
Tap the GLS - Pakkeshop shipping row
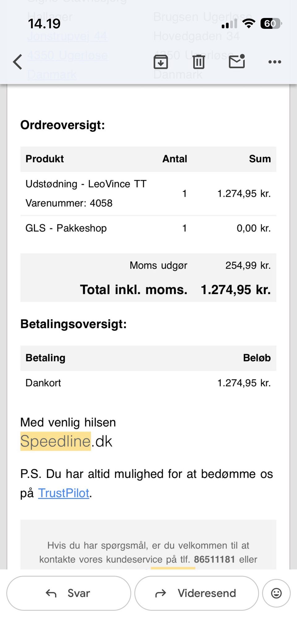[66, 228]
